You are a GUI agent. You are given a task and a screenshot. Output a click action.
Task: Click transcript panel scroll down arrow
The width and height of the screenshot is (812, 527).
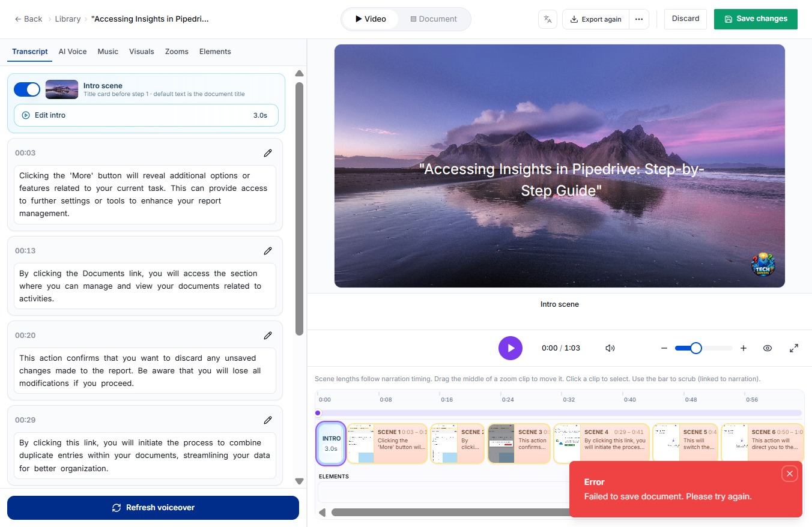tap(299, 481)
